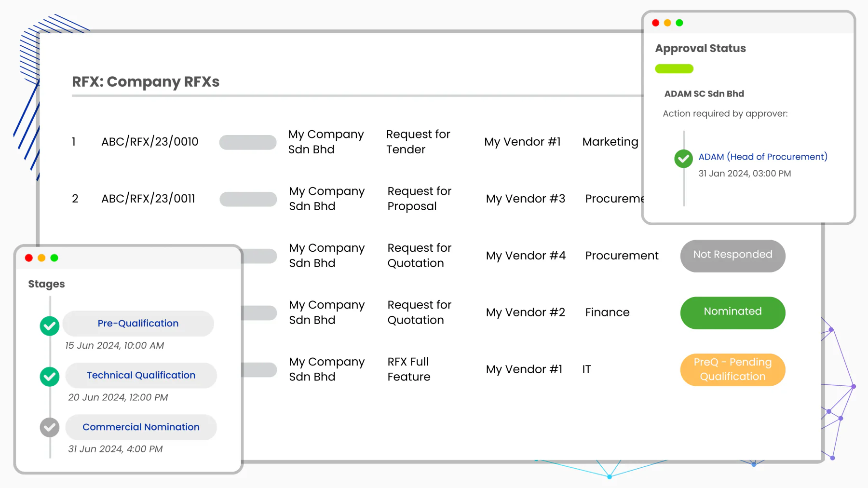Click the yellow dot in Stages window

pos(41,258)
